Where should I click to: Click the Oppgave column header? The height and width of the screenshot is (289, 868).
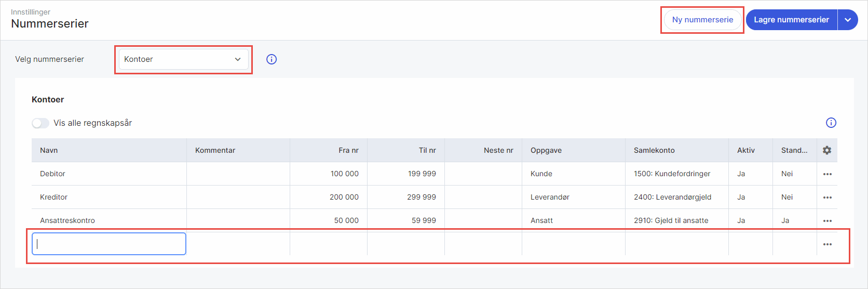pos(546,150)
